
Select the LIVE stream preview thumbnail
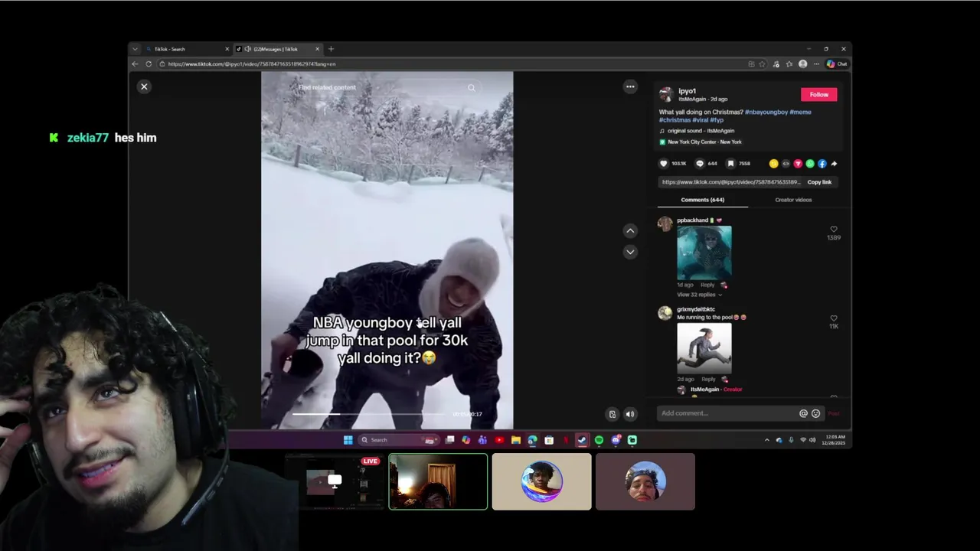(334, 482)
